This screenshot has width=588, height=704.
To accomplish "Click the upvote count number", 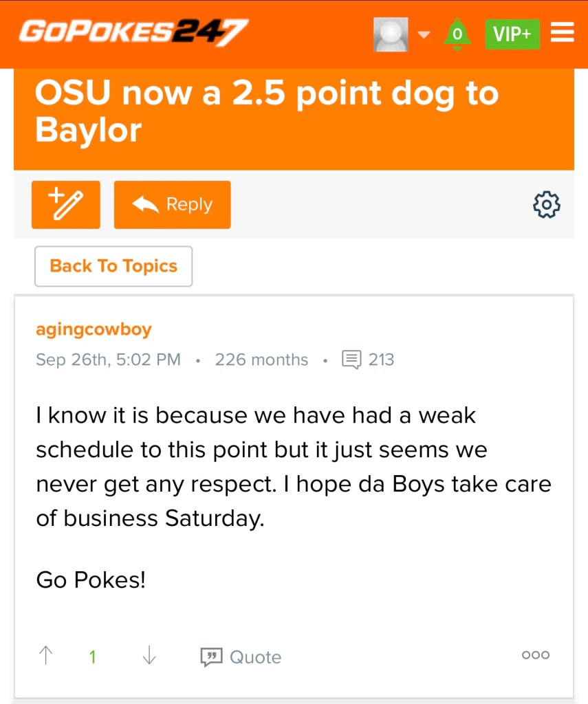I will pos(92,657).
